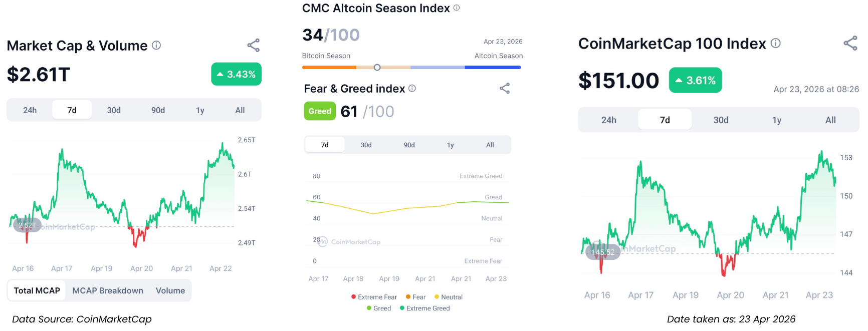Toggle the Extreme Fear legend item
868x331 pixels.
[x=374, y=297]
